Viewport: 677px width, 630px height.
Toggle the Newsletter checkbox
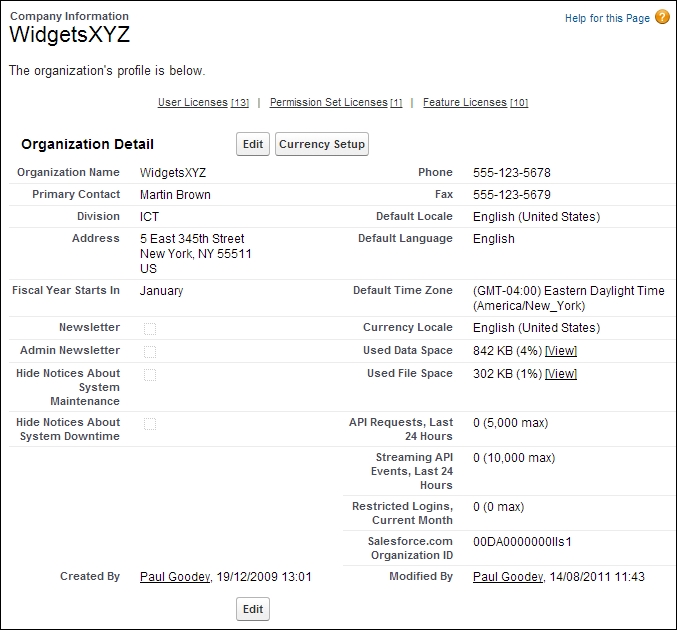(x=150, y=329)
